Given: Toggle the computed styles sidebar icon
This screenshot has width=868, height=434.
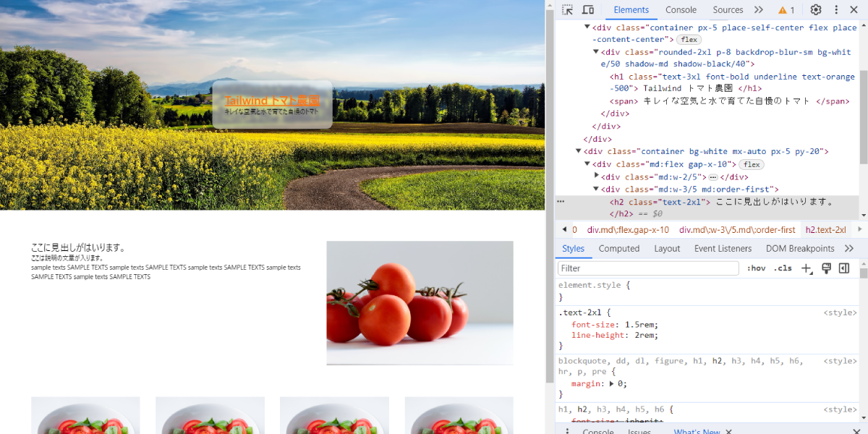Looking at the screenshot, I should pos(843,268).
